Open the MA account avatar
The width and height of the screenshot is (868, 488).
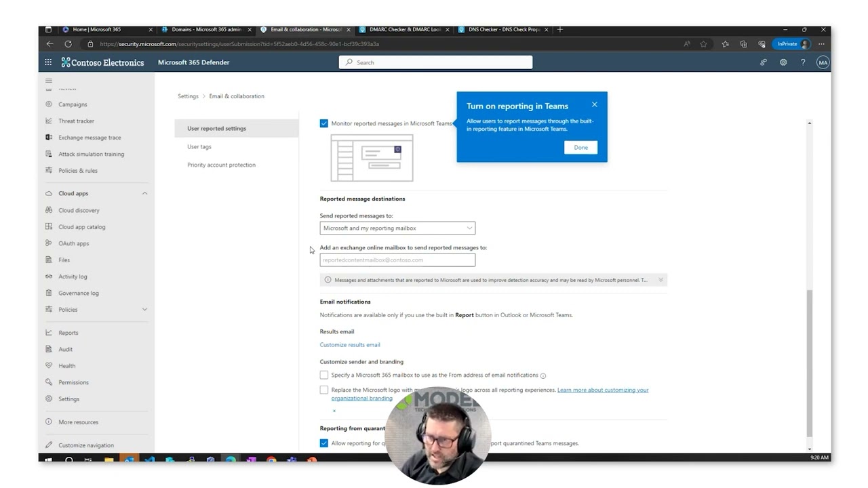click(823, 62)
